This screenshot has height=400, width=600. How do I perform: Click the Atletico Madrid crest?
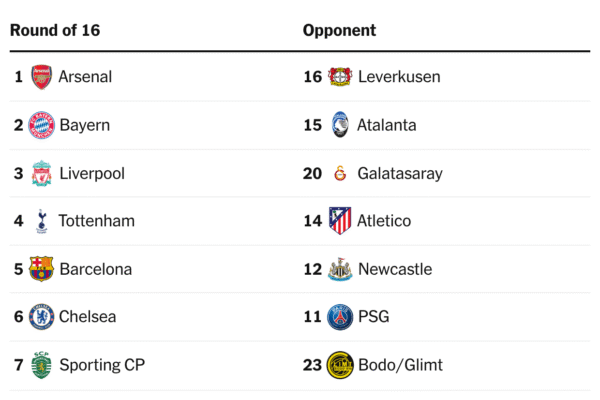click(340, 221)
